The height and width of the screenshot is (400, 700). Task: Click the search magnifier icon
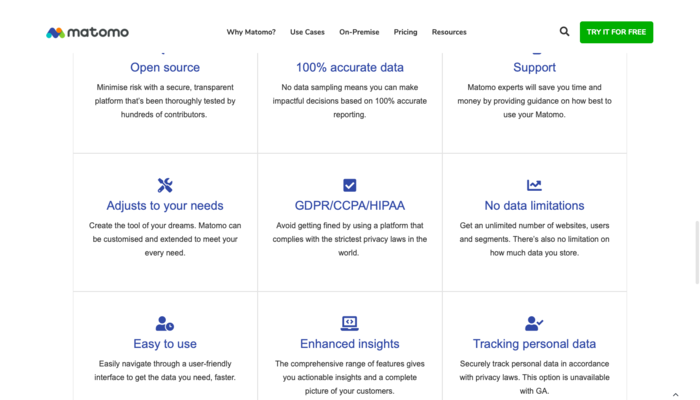[x=564, y=31]
